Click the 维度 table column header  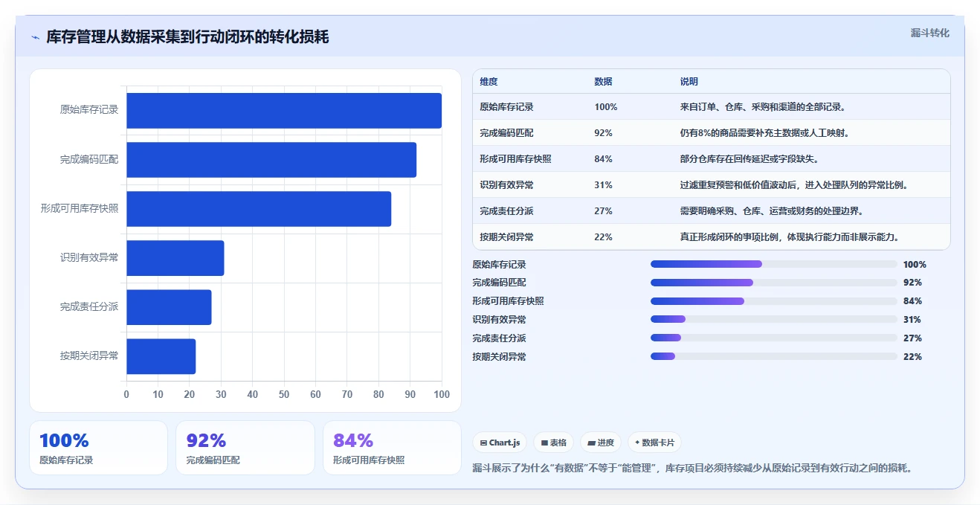[489, 82]
